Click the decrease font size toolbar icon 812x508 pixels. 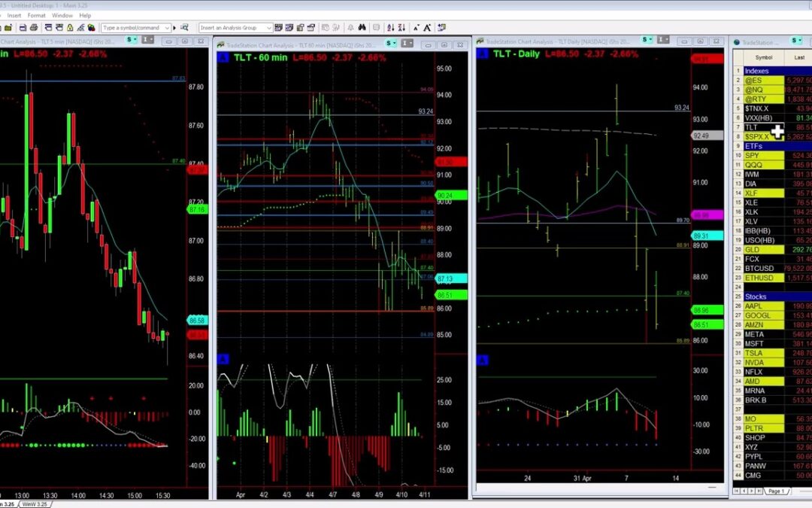[417, 28]
